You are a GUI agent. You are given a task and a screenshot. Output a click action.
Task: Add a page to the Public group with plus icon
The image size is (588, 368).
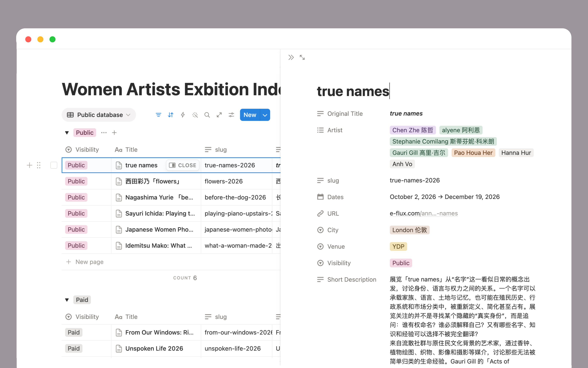pos(114,133)
